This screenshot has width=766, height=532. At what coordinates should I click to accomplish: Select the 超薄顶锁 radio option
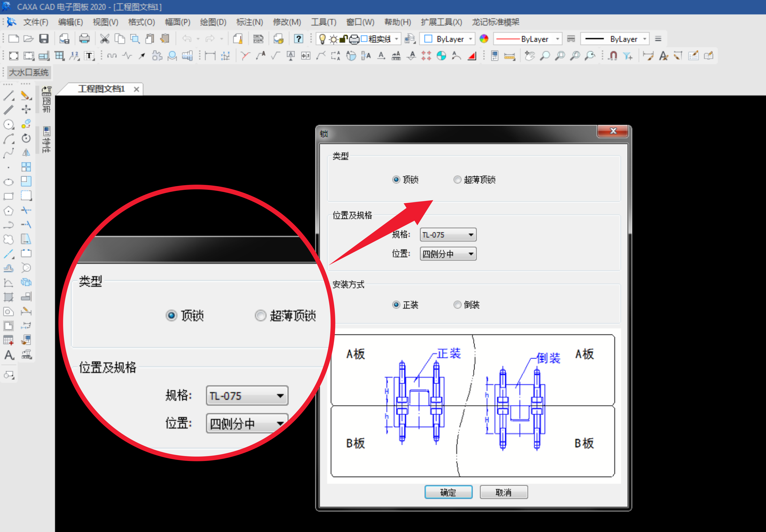point(457,180)
